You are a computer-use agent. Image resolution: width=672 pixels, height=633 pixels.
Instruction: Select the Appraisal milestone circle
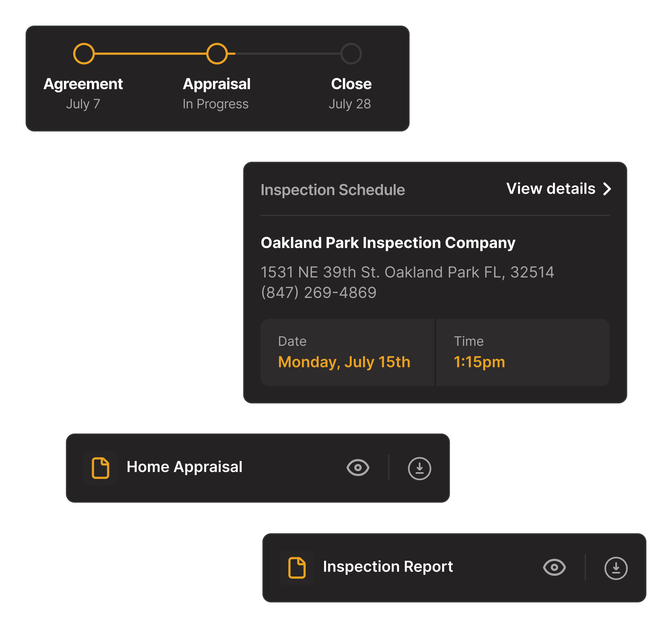coord(217,53)
